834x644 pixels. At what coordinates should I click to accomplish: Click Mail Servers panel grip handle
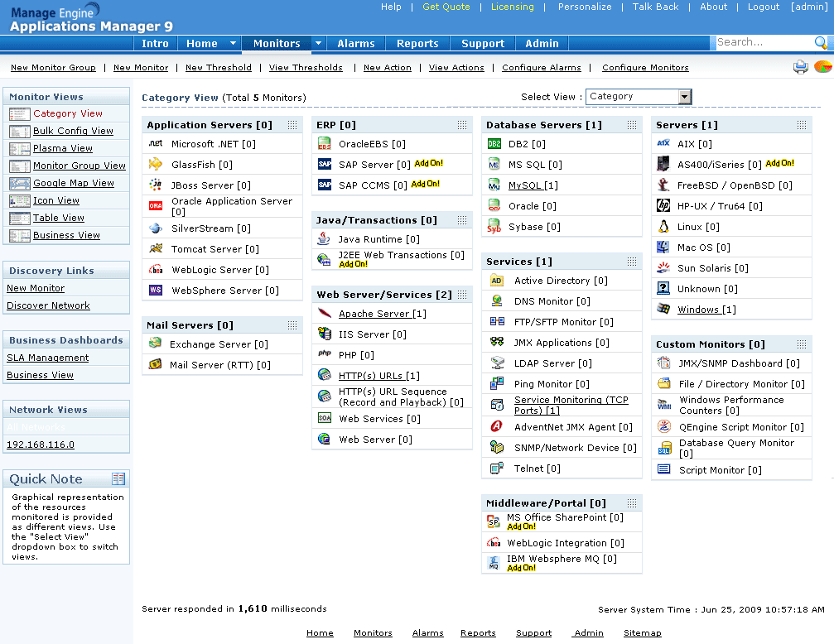(x=292, y=325)
